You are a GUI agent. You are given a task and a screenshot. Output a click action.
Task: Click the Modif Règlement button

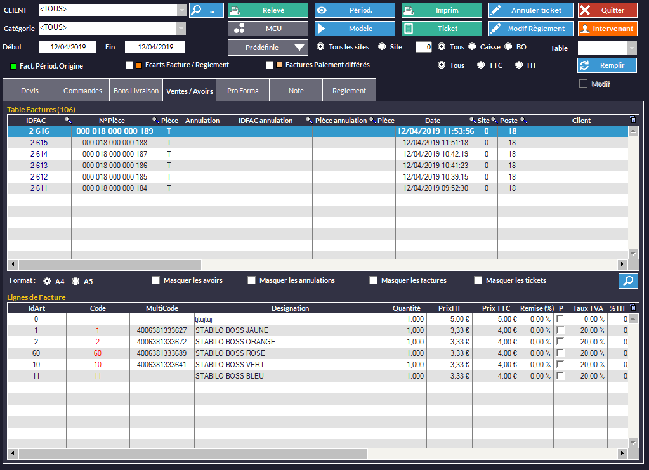pos(531,28)
